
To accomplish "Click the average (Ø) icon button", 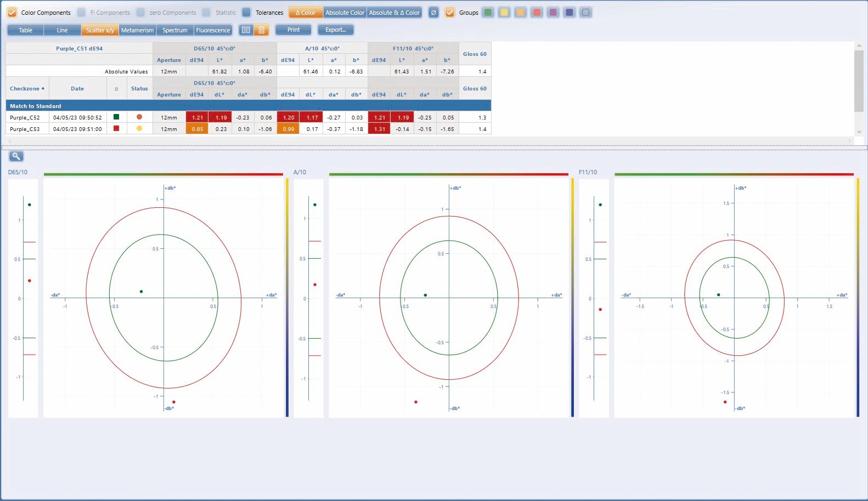I will click(433, 13).
